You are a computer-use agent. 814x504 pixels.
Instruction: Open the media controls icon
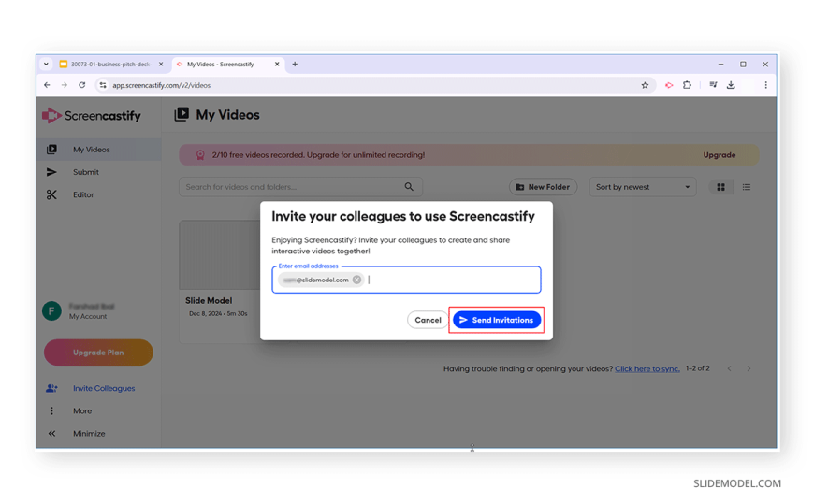[713, 85]
